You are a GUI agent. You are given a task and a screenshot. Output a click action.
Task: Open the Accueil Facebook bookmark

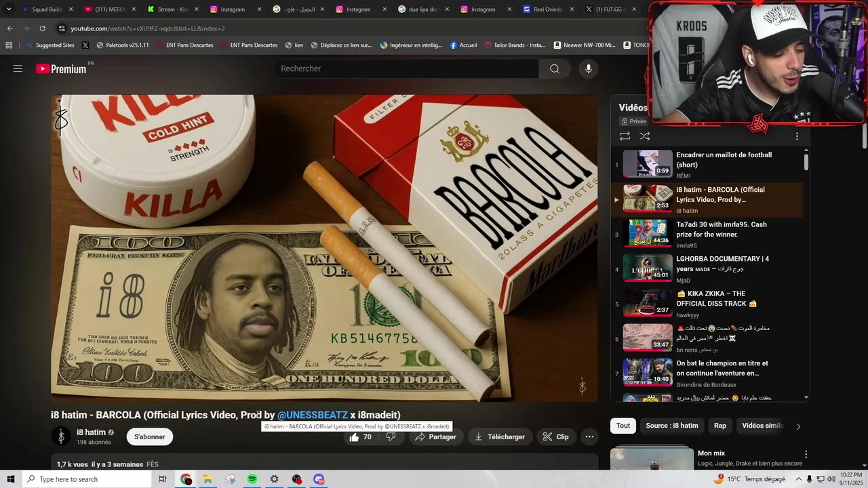coord(463,45)
